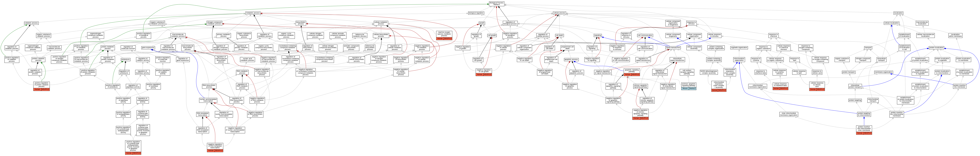
Task: Click the 'cellular process' node
Action: (559, 13)
